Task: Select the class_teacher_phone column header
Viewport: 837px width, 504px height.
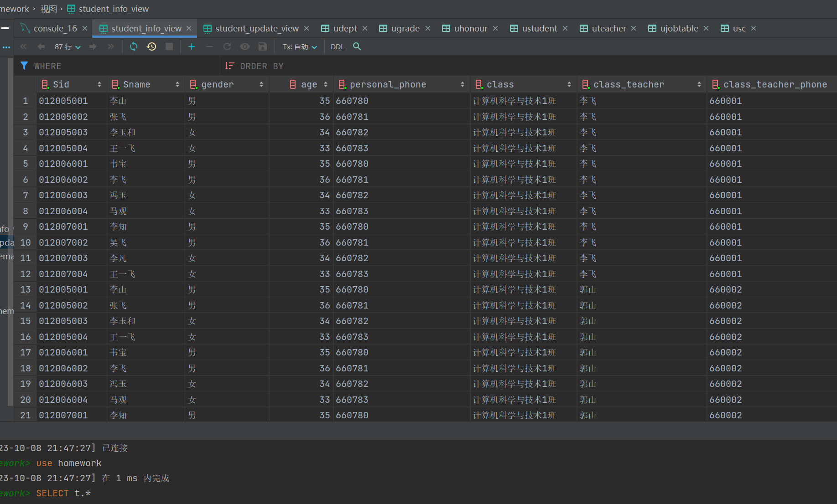Action: [x=772, y=84]
